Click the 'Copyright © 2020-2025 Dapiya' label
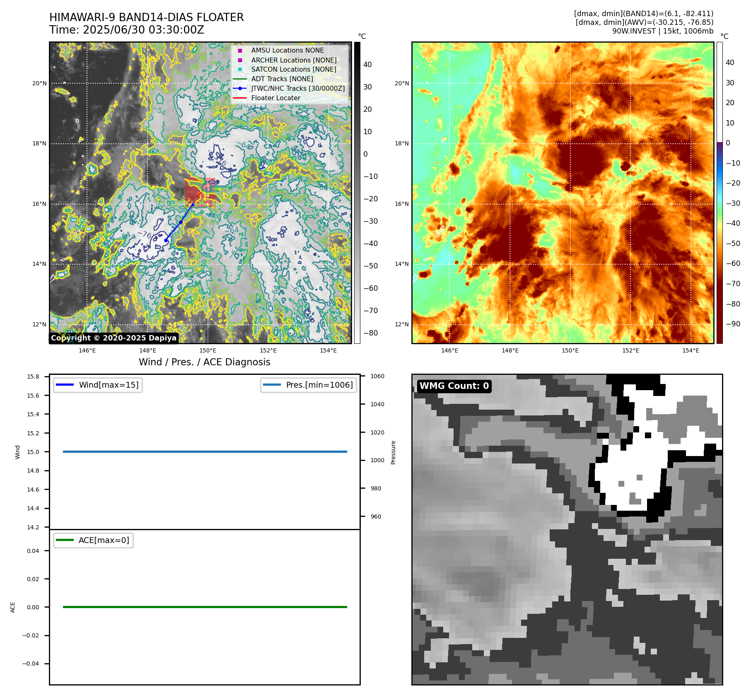This screenshot has height=700, width=751. pos(113,338)
